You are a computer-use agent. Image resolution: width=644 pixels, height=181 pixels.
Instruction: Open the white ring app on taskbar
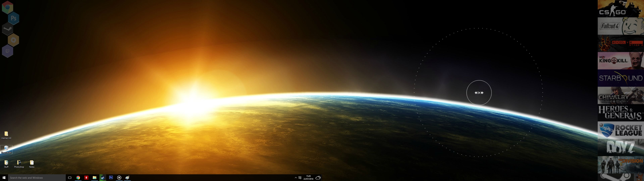[119, 178]
